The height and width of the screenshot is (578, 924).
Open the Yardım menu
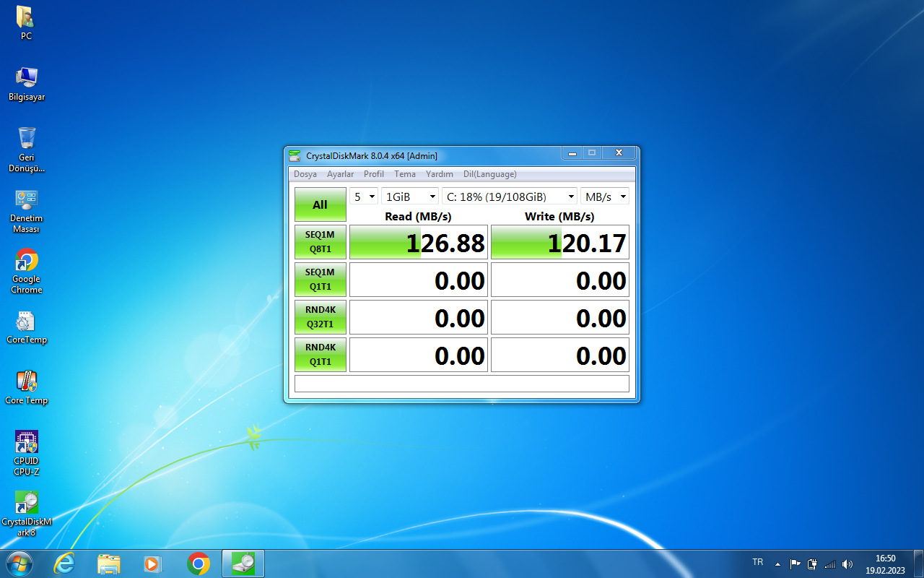tap(440, 174)
